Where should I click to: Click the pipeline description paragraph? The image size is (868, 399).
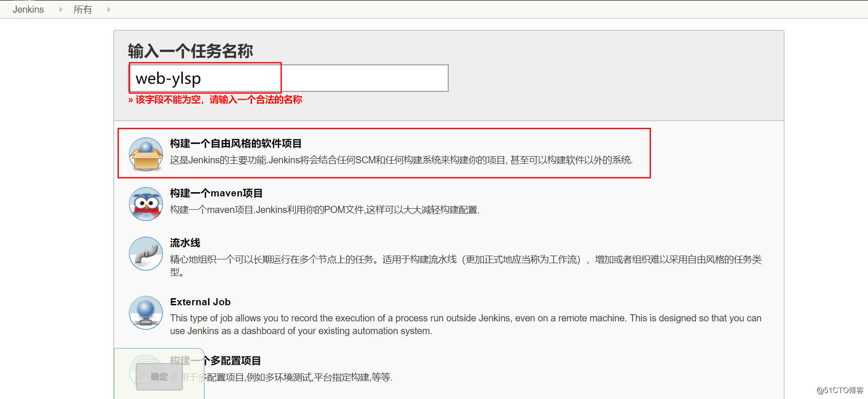click(466, 266)
